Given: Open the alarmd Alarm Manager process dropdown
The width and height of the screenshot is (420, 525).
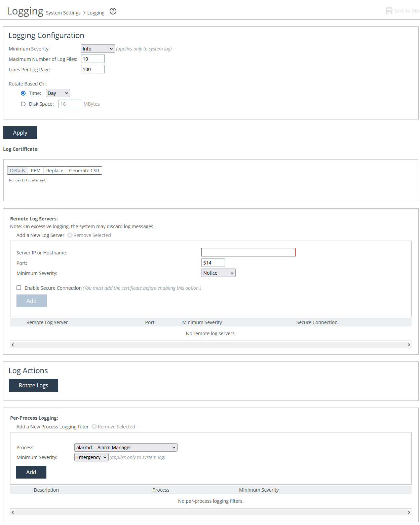Looking at the screenshot, I should click(126, 447).
